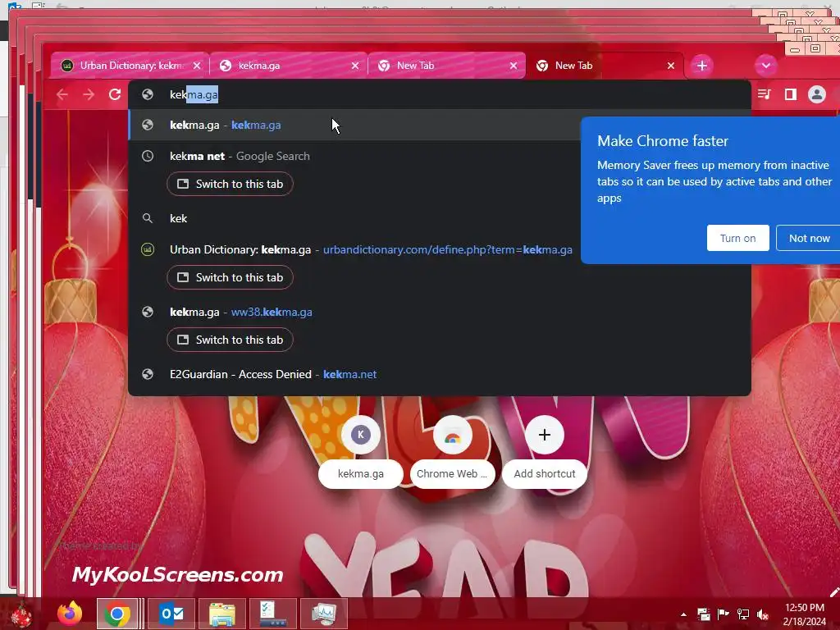Switch to tab under Urban Dictionary suggestion
This screenshot has height=630, width=840.
230,277
